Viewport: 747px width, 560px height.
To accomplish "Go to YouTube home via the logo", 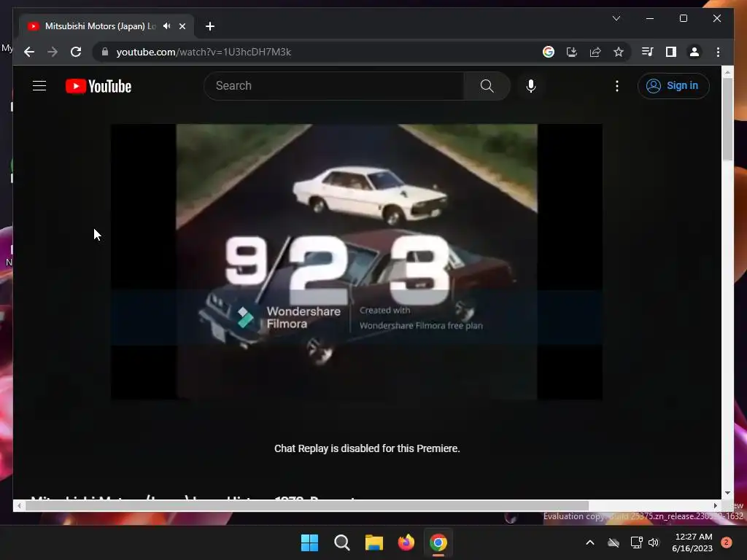I will (98, 86).
